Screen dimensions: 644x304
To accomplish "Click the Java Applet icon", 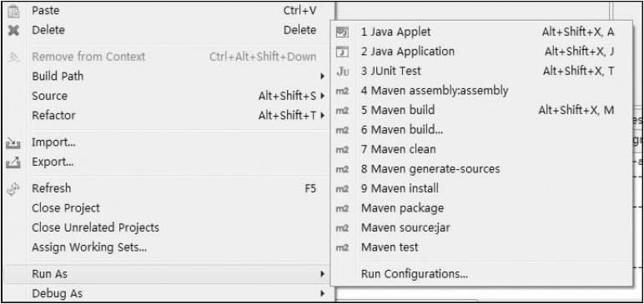I will coord(342,32).
